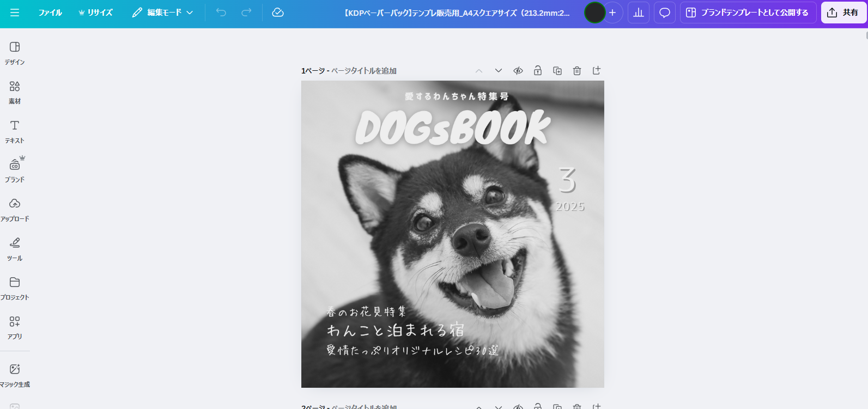Viewport: 868px width, 409px height.
Task: Open the ブランド panel
Action: (x=15, y=171)
